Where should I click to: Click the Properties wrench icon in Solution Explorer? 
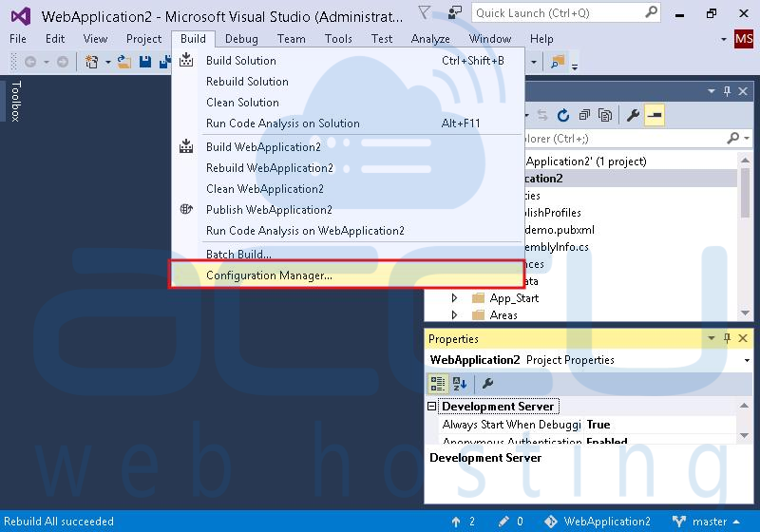coord(633,115)
